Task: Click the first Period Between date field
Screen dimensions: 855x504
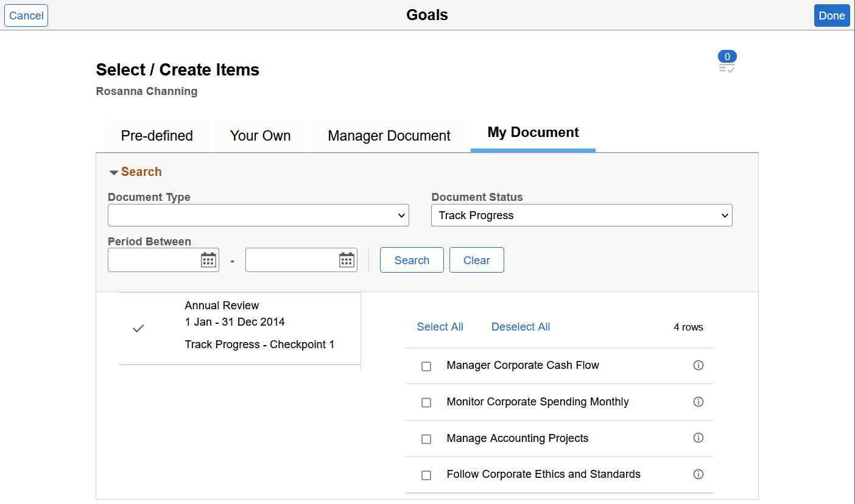Action: coord(155,260)
